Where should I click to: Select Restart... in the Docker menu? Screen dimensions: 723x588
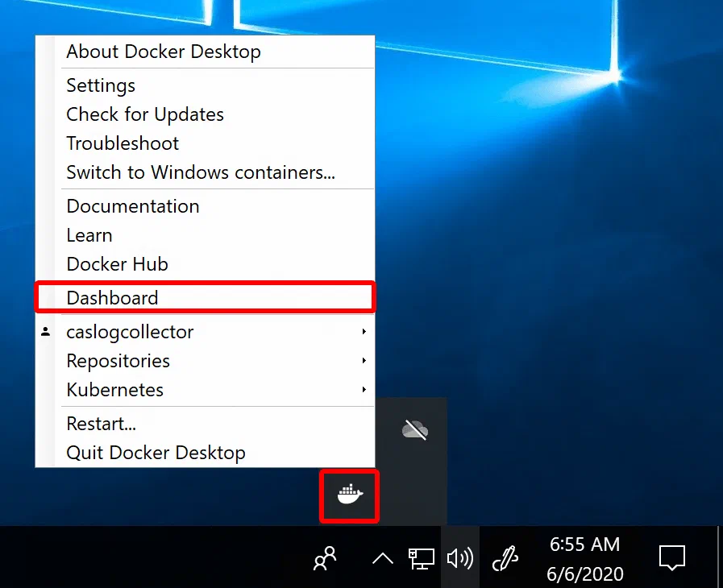click(x=206, y=424)
